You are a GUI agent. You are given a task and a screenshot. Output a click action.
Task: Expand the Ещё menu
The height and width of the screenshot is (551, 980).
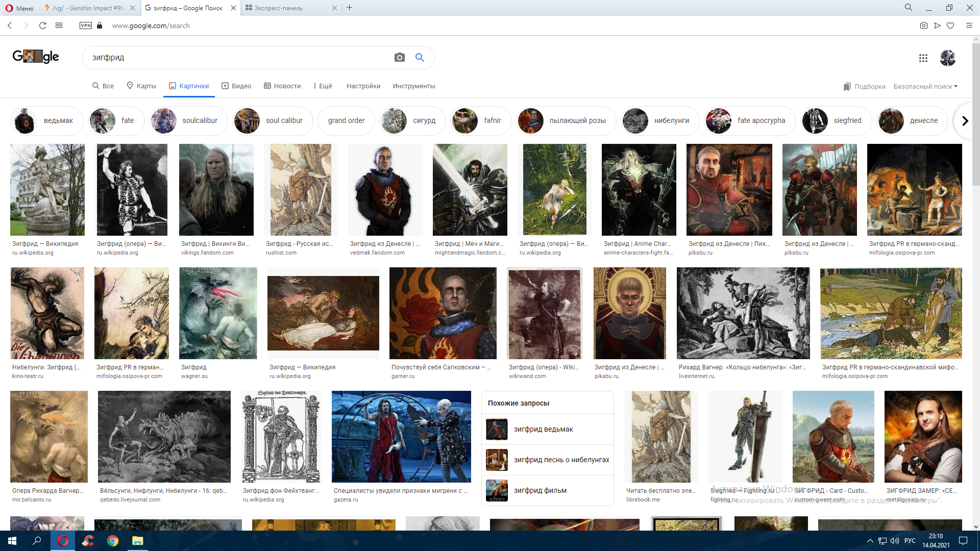[323, 86]
